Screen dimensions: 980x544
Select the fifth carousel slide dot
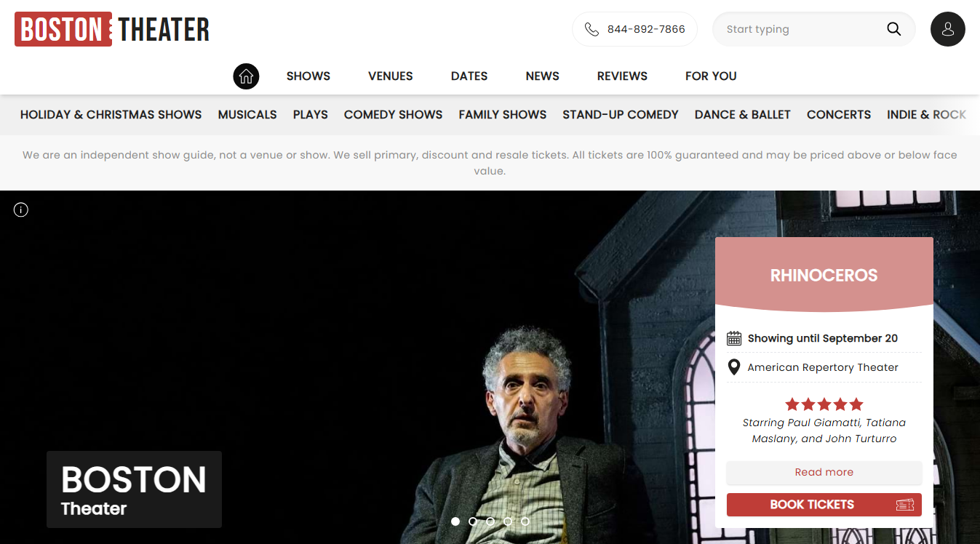pos(525,521)
